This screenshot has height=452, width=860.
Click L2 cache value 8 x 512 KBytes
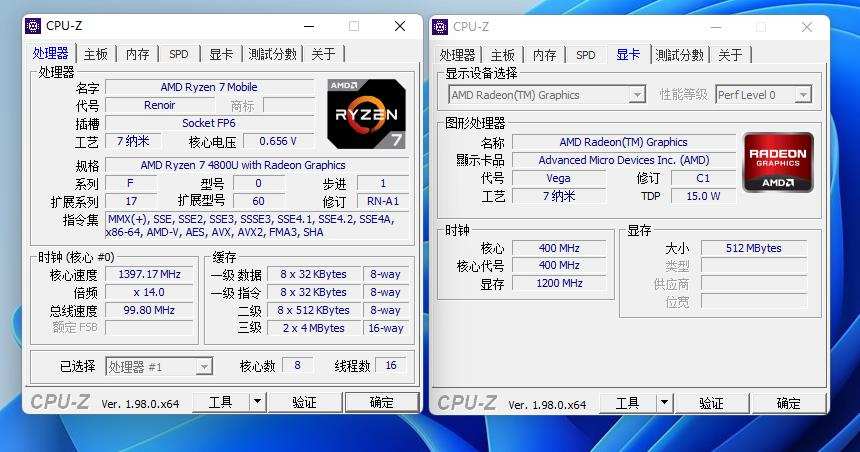pos(314,310)
